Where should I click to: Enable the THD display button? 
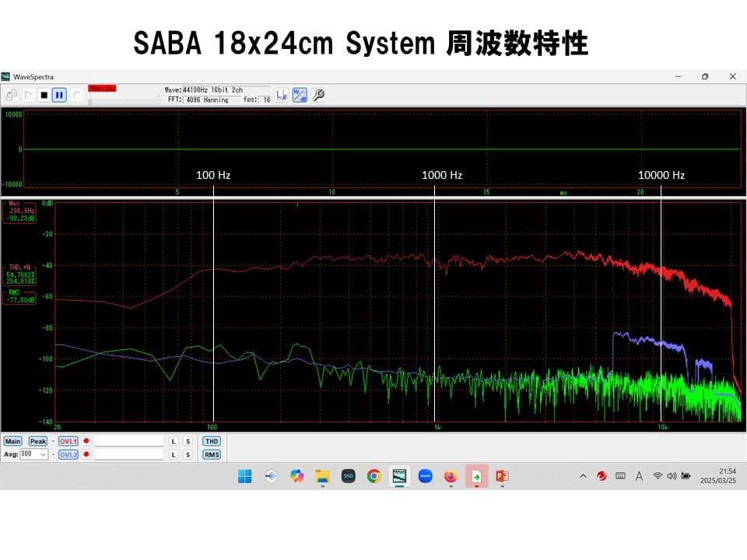(211, 441)
